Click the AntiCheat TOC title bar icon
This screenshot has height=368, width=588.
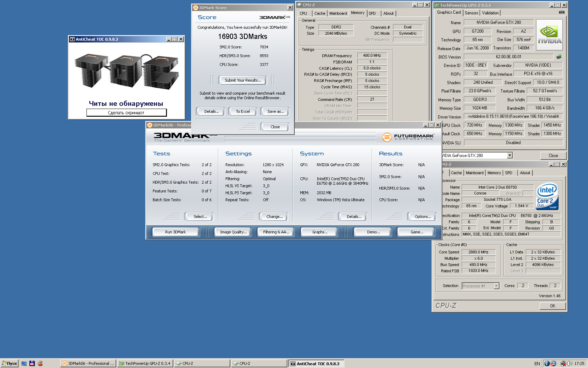click(x=72, y=39)
